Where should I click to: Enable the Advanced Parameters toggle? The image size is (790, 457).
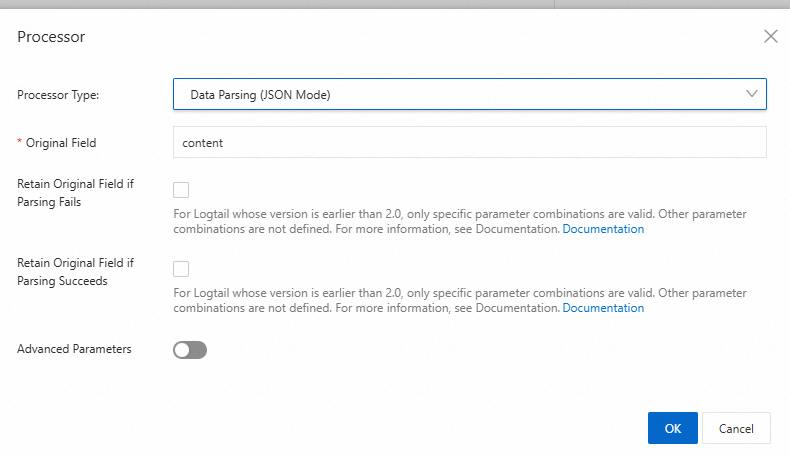tap(190, 350)
